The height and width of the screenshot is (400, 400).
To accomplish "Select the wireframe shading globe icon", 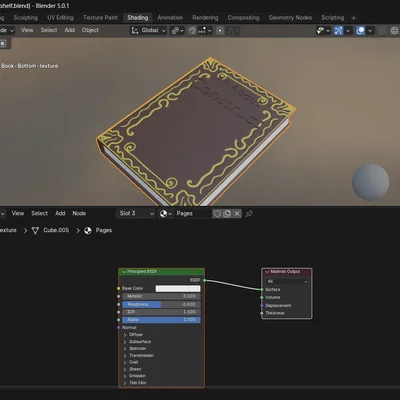I will pos(394,31).
